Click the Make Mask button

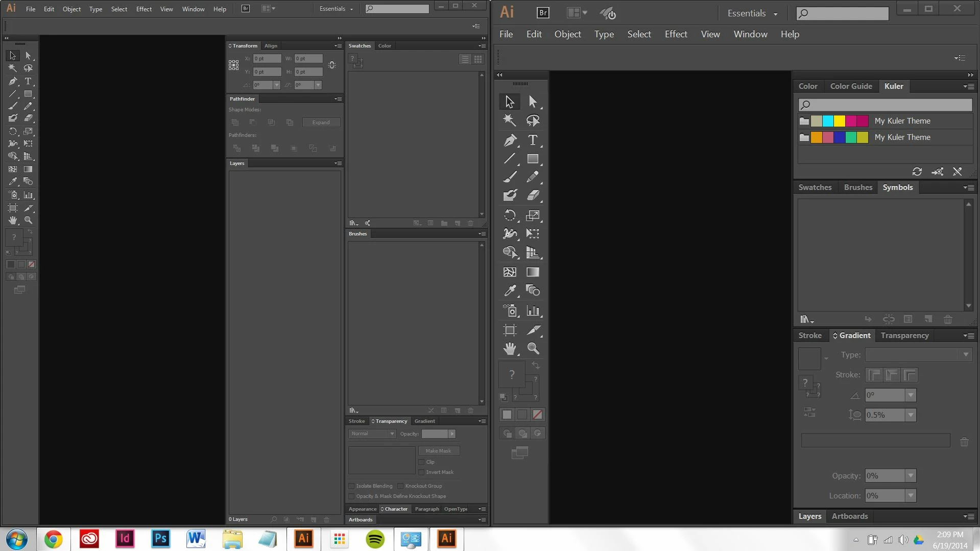pos(439,451)
